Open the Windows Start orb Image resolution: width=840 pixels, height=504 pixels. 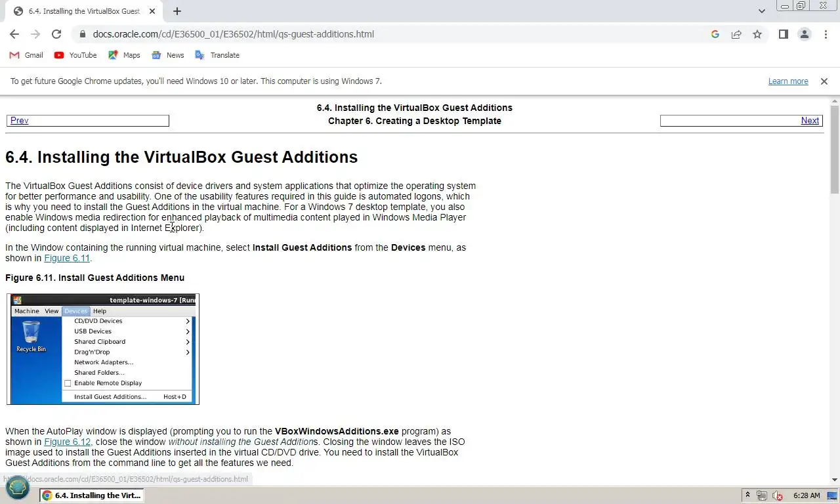[18, 488]
